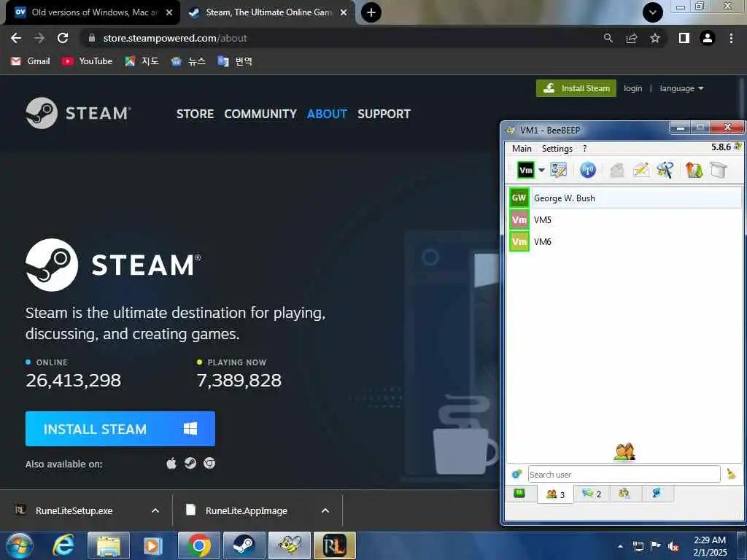Open the SUPPORT navigation item
Viewport: 747px width, 560px height.
point(384,114)
